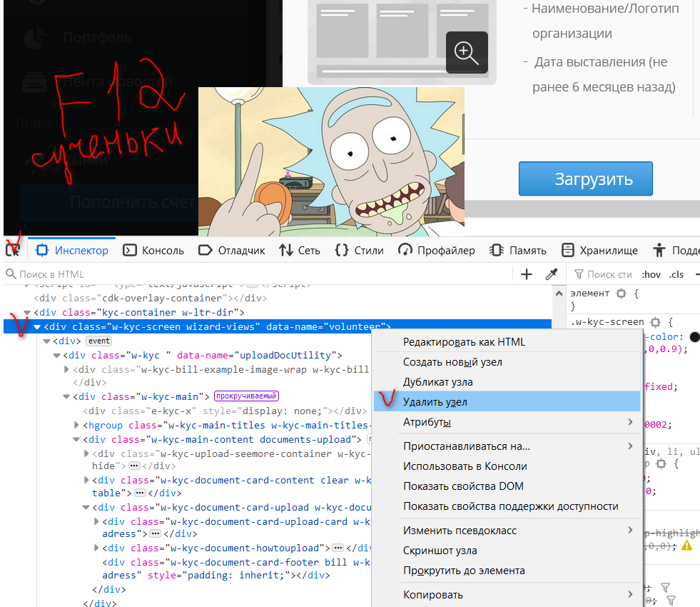Image resolution: width=700 pixels, height=607 pixels.
Task: Click the black color swatch in rules
Action: tap(695, 336)
